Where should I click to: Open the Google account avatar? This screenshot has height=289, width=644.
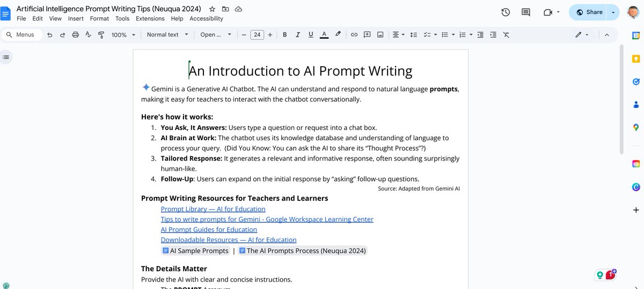coord(632,12)
